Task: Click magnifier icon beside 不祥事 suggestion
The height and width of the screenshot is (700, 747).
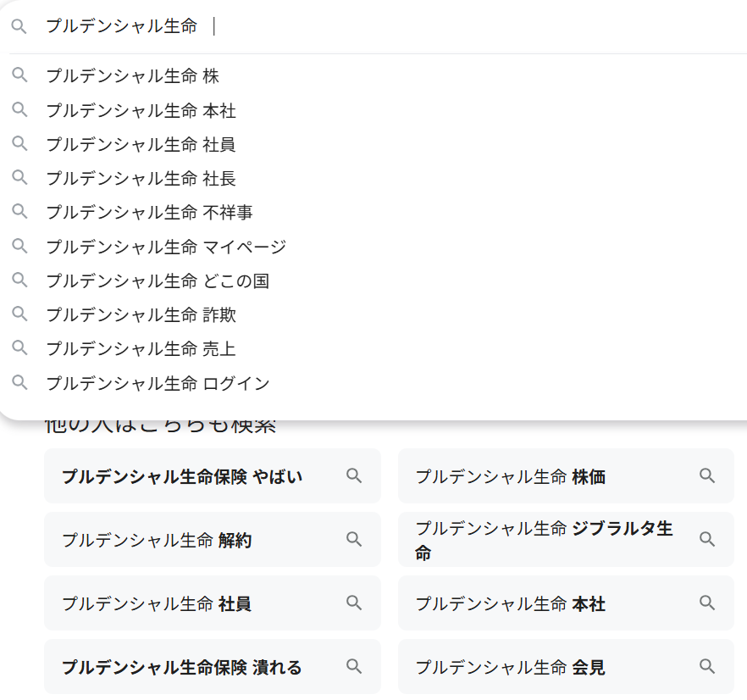Action: pyautogui.click(x=19, y=212)
